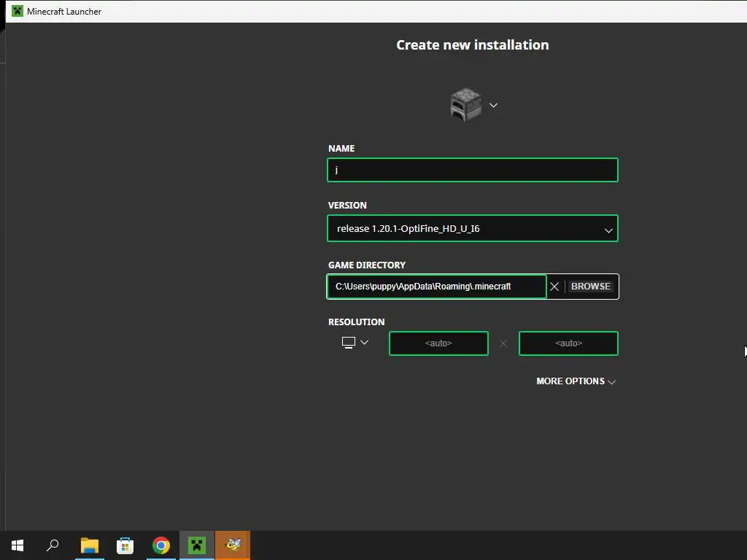Click the resolution width auto field
This screenshot has height=560, width=747.
438,343
